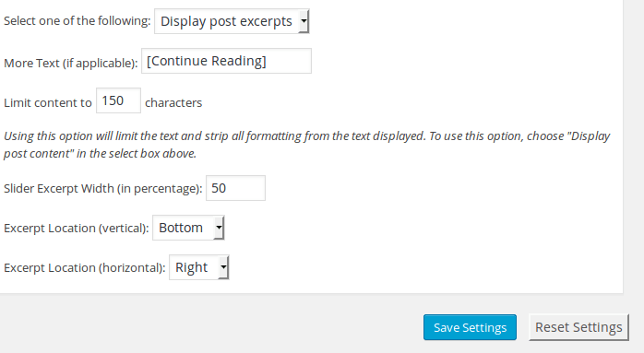Open the "Display post excerpts" dropdown

(x=232, y=21)
